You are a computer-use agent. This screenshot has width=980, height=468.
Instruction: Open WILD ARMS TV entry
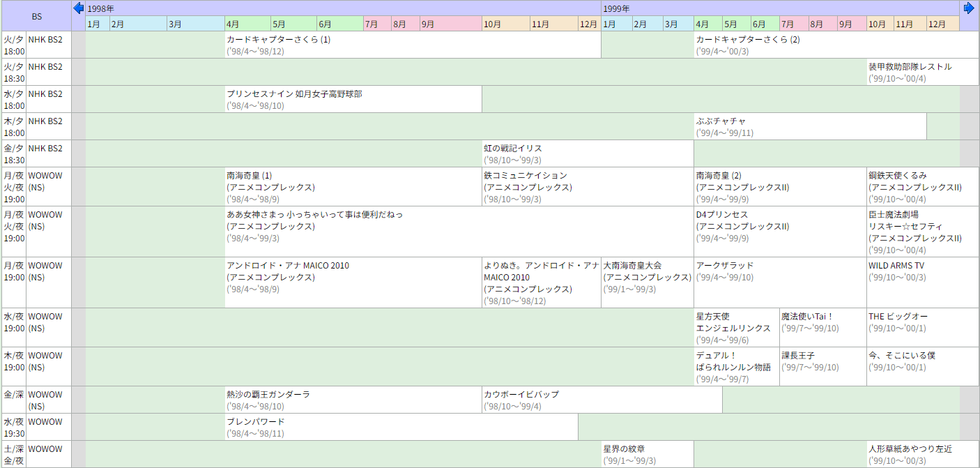pos(896,266)
